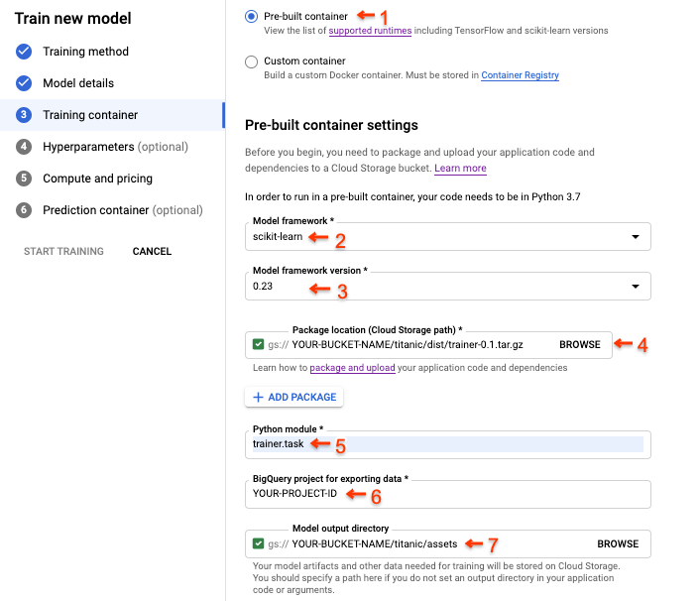700x601 pixels.
Task: Click the Python module input field
Action: [447, 444]
